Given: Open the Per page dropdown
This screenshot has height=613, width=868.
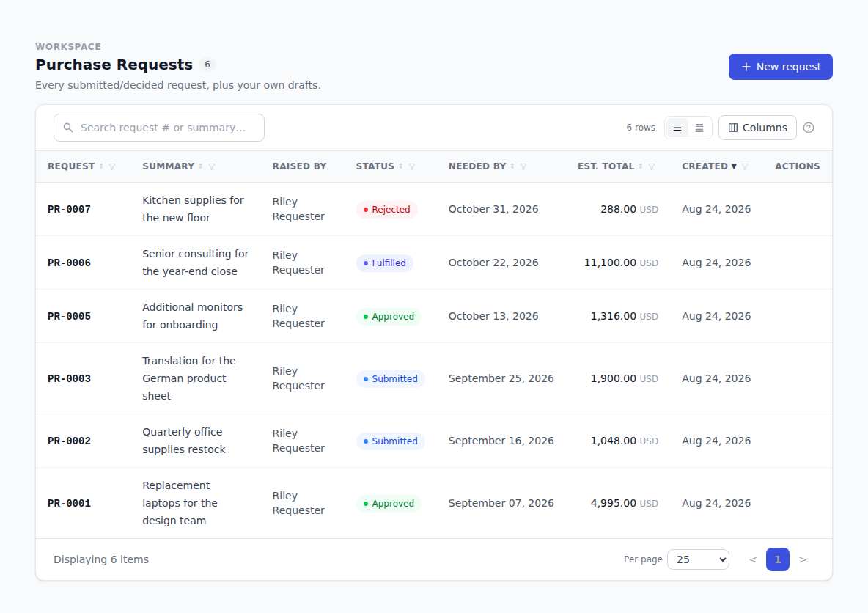Looking at the screenshot, I should click(x=699, y=560).
